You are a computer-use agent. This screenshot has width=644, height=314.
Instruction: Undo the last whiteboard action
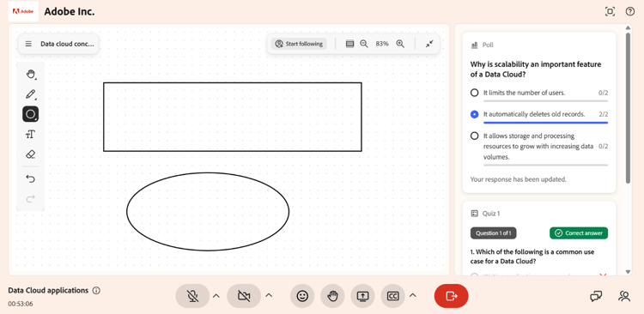coord(30,179)
